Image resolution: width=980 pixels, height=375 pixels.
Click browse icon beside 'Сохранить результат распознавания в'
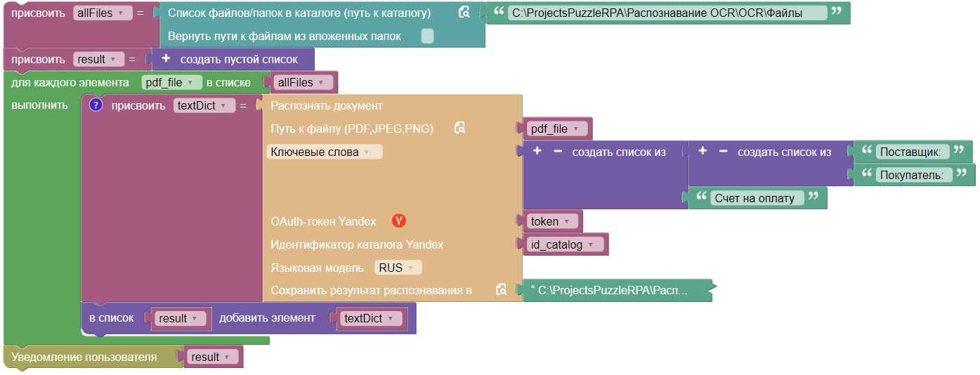pos(501,289)
